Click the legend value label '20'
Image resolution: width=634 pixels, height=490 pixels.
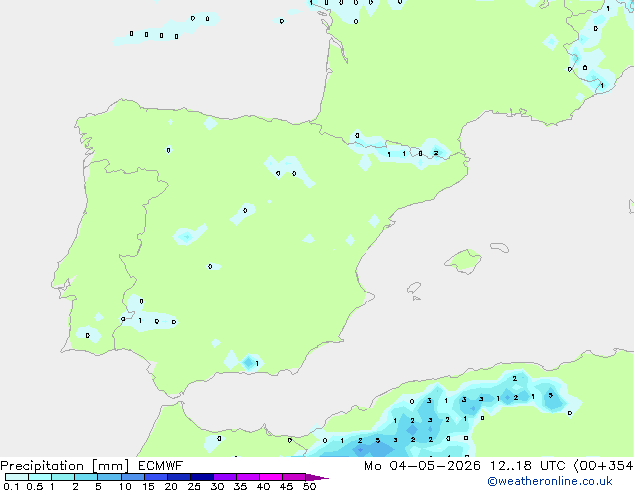click(171, 486)
